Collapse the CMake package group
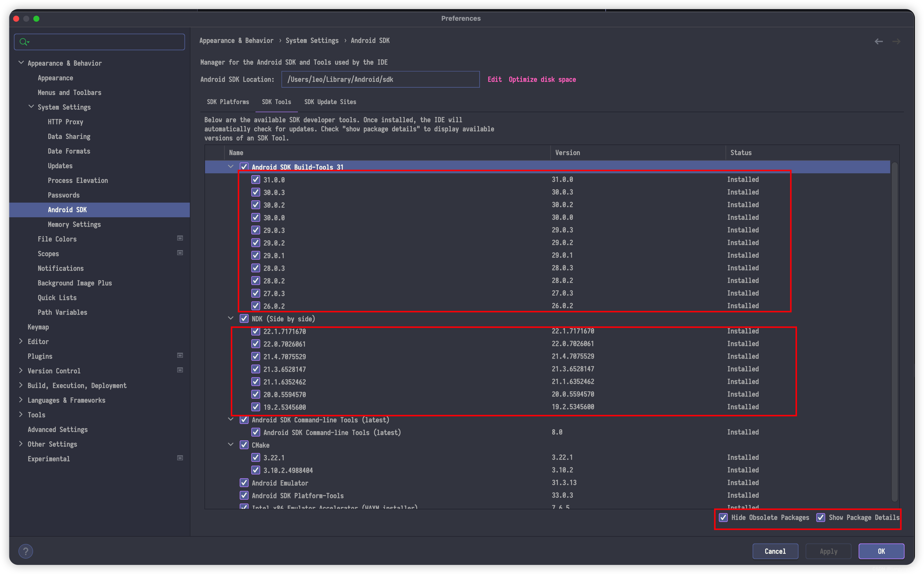 tap(230, 445)
